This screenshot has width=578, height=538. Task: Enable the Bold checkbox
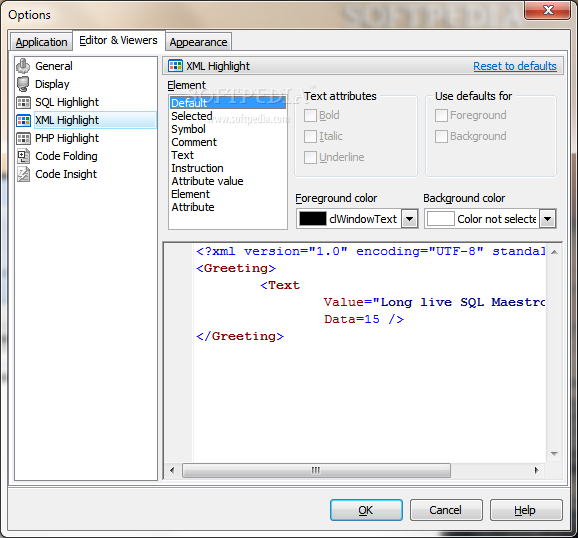(x=310, y=115)
